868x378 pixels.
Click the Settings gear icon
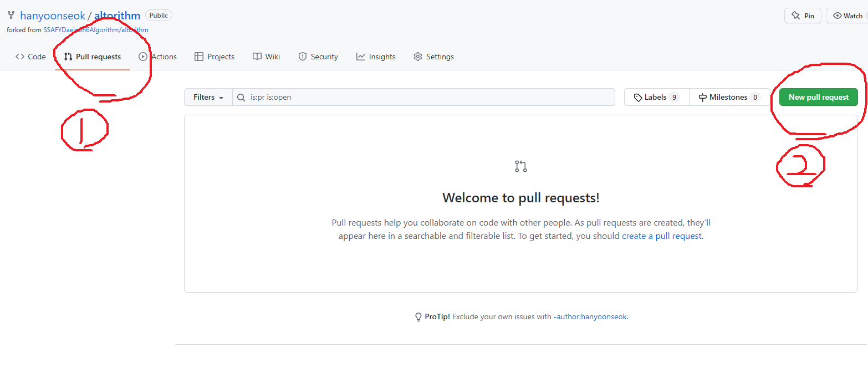418,57
